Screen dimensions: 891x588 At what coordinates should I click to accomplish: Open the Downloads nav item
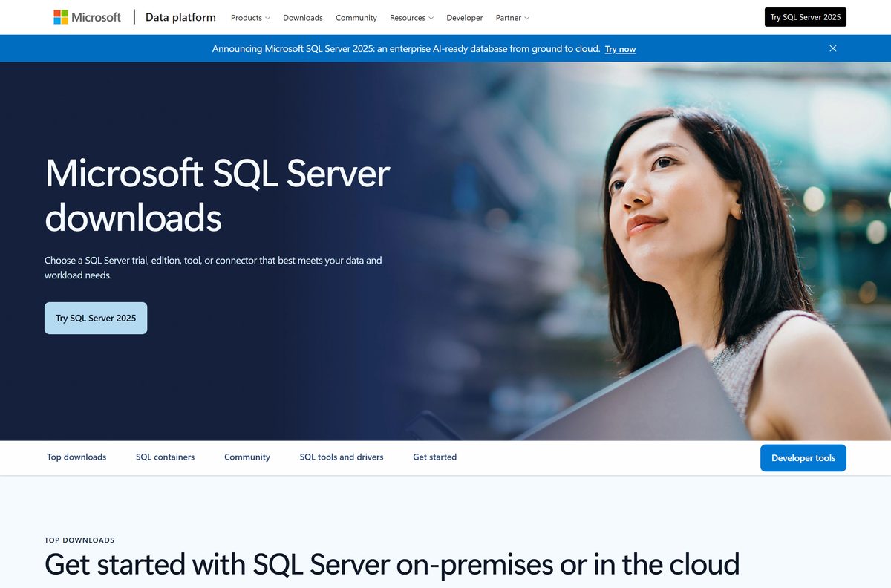click(x=303, y=18)
